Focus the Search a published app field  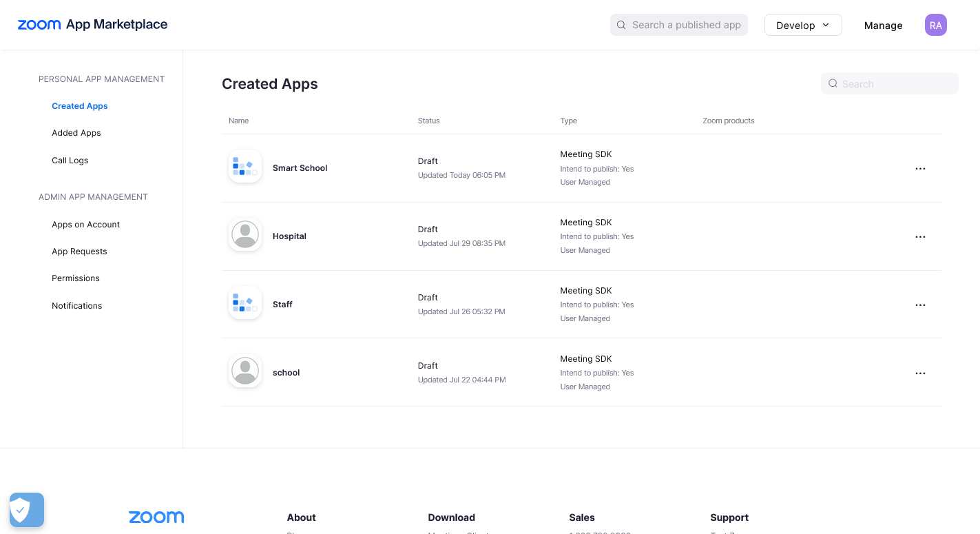point(679,25)
